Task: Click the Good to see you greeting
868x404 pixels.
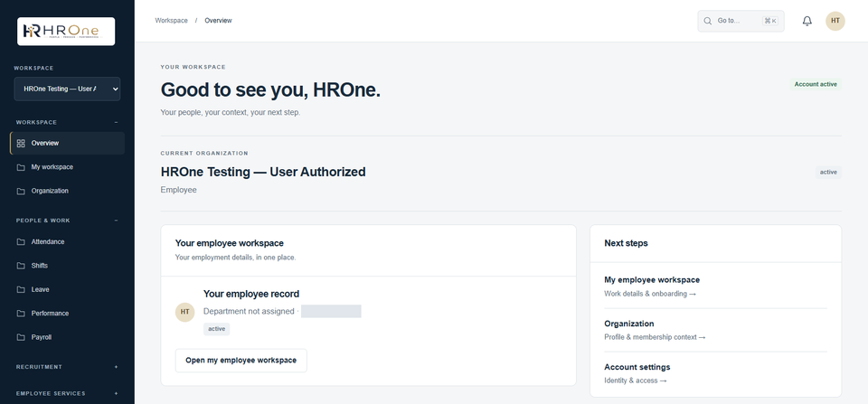Action: point(270,90)
